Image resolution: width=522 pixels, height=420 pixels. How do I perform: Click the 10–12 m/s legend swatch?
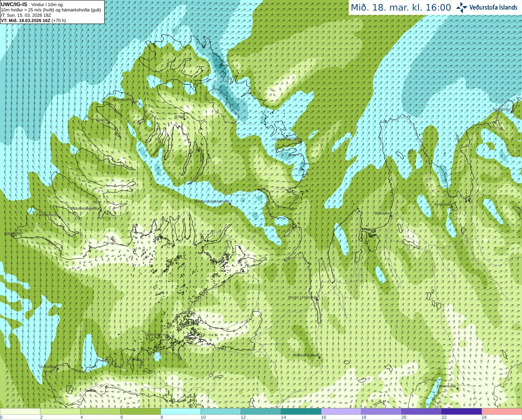(221, 411)
